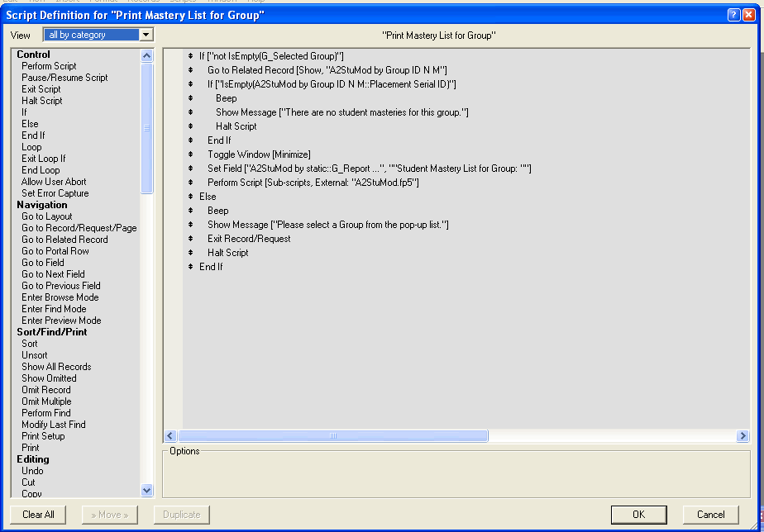Click the Help question mark icon in title bar
Screen dimensions: 764x532
(x=733, y=16)
